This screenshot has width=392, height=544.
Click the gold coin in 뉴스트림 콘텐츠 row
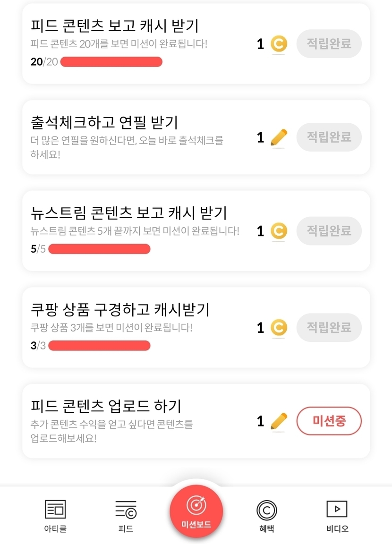tap(279, 231)
